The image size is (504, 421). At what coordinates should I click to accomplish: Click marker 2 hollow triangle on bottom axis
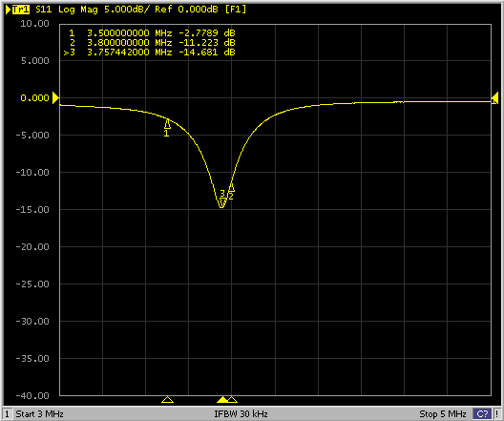coord(232,399)
